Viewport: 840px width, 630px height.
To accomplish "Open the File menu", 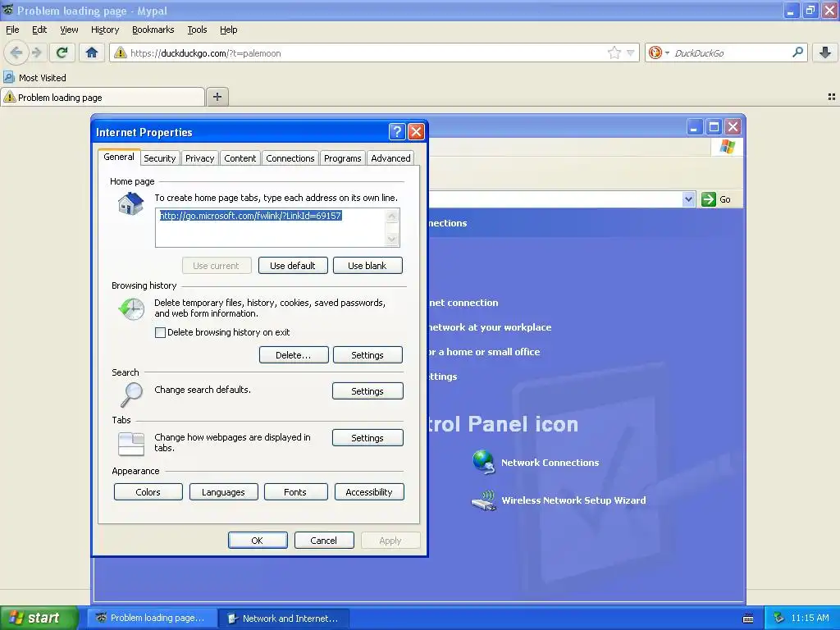I will coord(12,30).
